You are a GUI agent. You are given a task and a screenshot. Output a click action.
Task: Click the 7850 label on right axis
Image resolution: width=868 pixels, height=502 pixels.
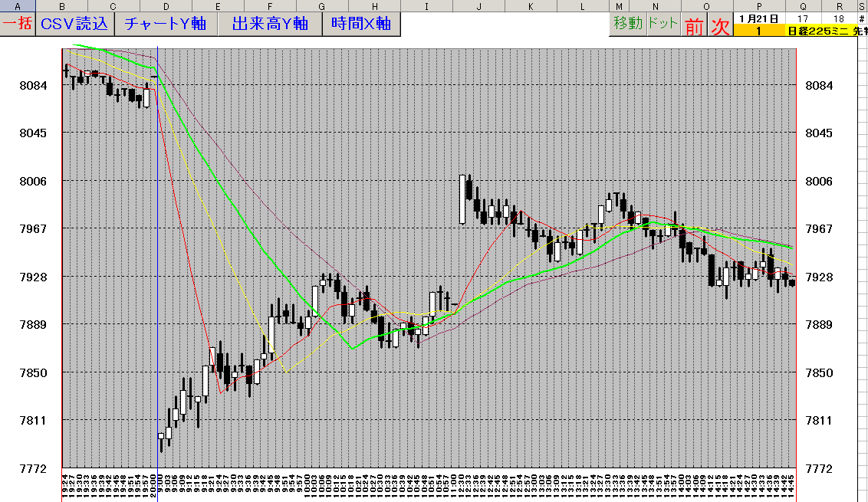819,372
